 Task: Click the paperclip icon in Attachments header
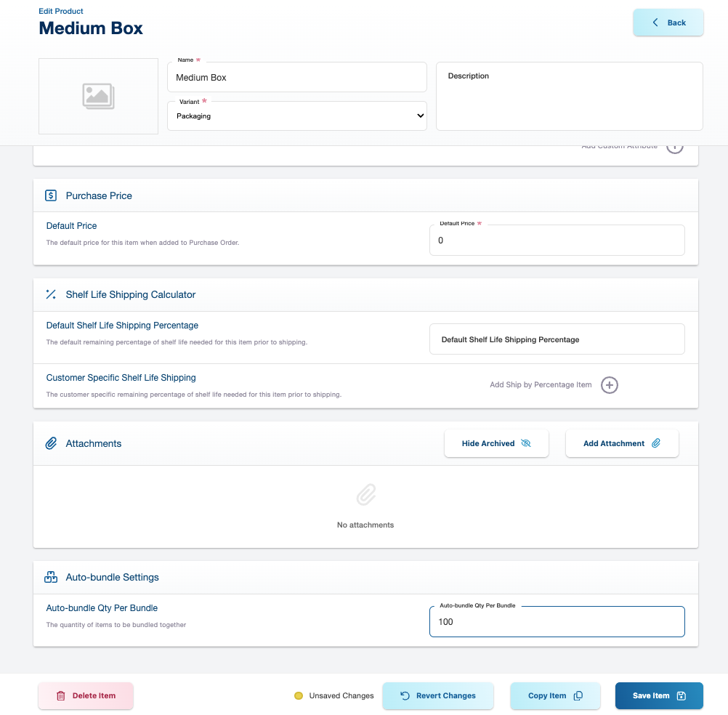(x=51, y=443)
